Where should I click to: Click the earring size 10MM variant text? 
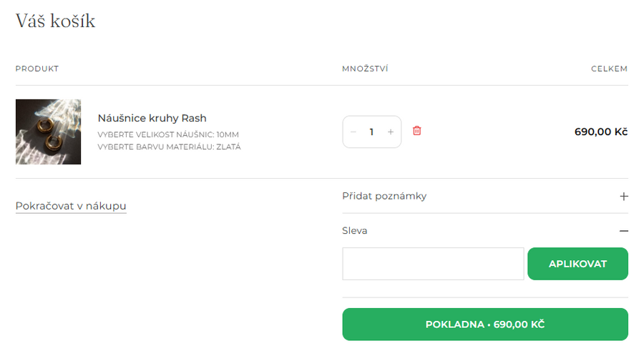click(168, 134)
